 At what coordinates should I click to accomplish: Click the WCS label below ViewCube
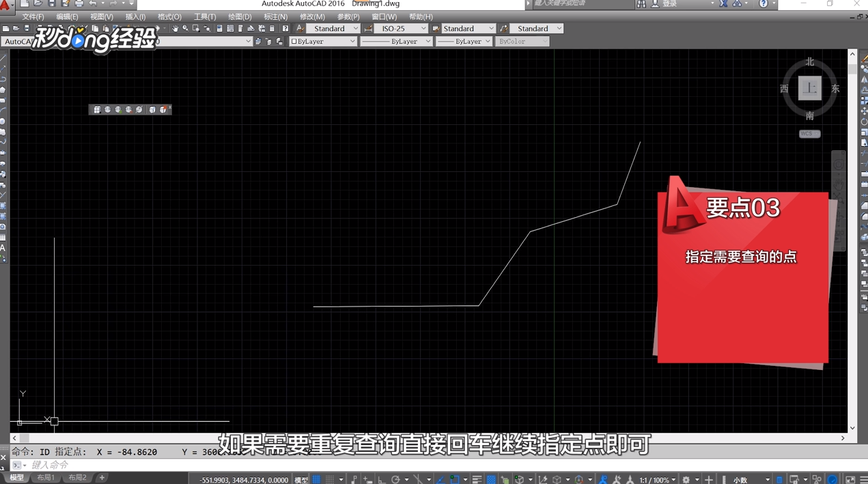(809, 134)
